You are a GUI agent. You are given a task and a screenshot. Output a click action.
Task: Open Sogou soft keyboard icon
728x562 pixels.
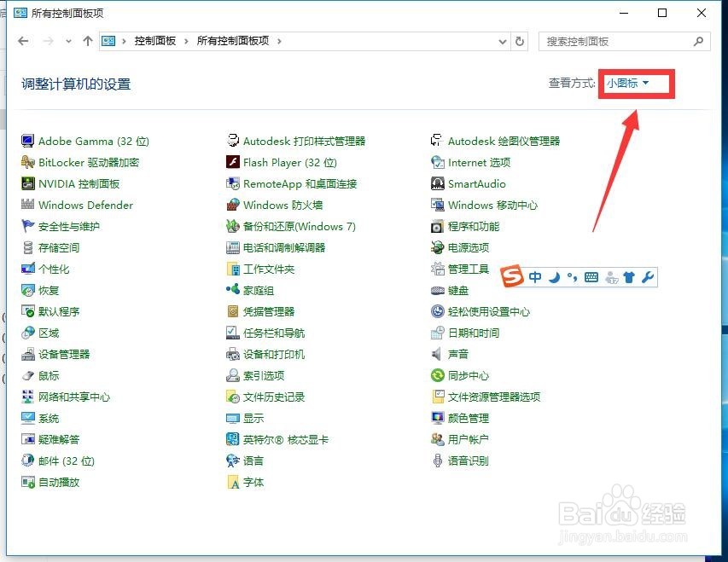pos(591,277)
